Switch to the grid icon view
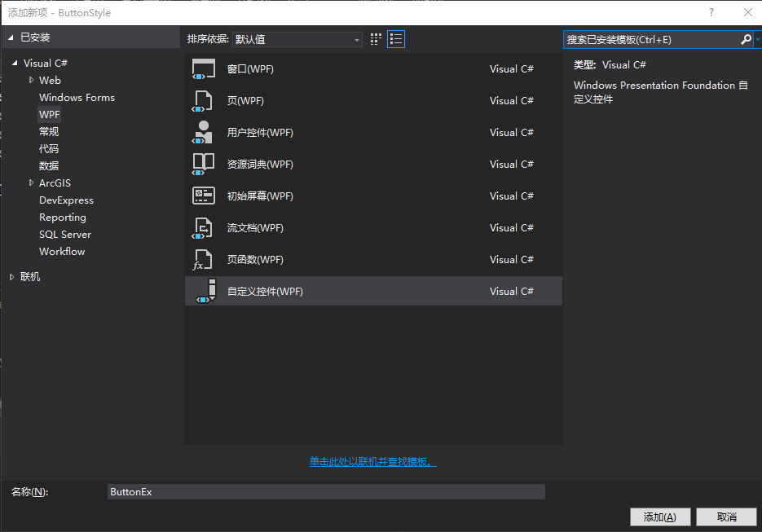This screenshot has width=762, height=532. 375,38
